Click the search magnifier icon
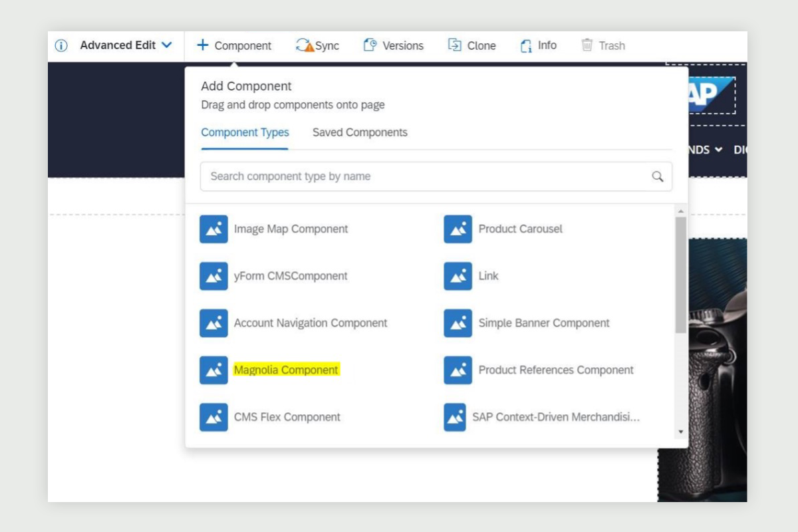The image size is (798, 532). pyautogui.click(x=658, y=176)
